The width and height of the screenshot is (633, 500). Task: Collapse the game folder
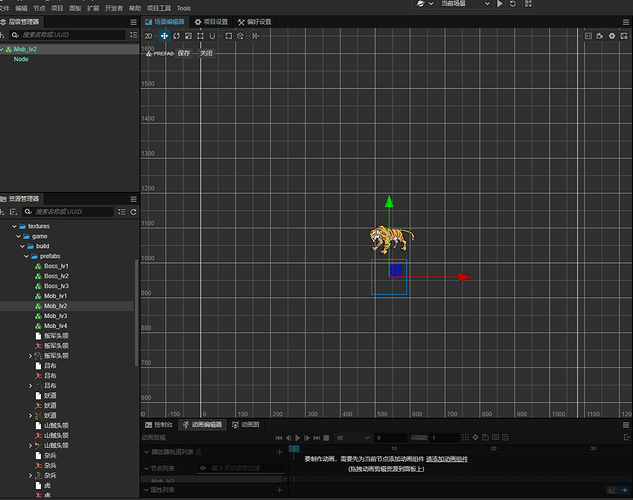coord(19,236)
